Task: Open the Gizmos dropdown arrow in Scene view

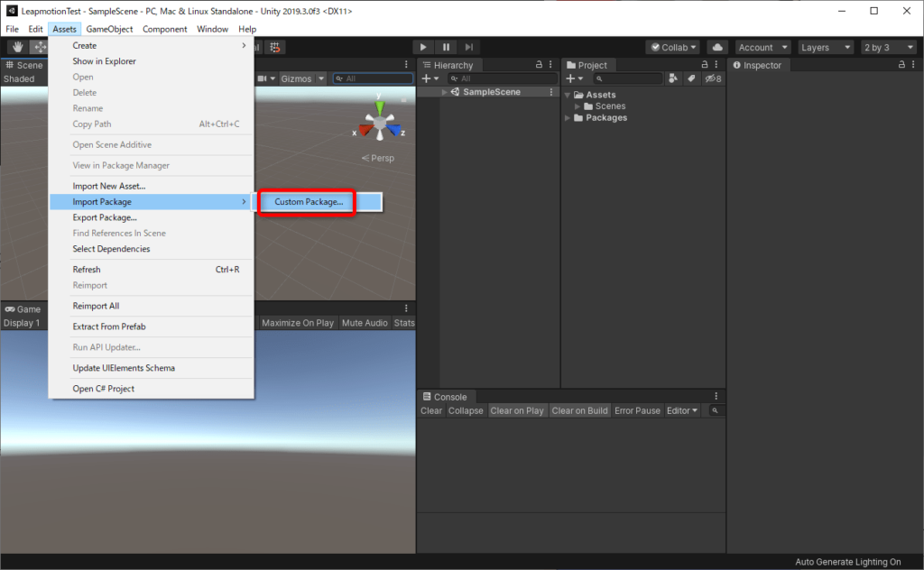Action: [321, 78]
